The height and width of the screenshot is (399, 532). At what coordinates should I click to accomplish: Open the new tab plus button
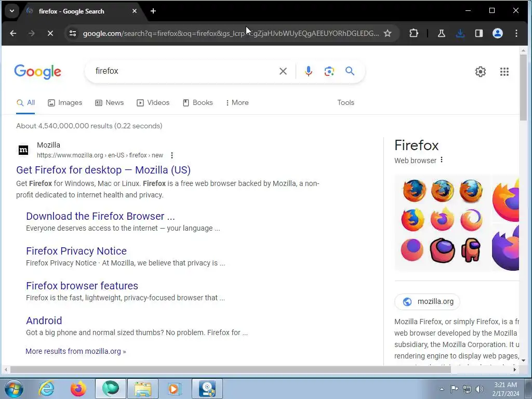[153, 11]
